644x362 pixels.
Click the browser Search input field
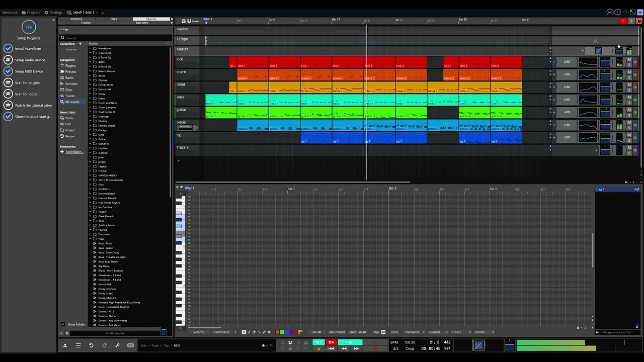[x=115, y=38]
